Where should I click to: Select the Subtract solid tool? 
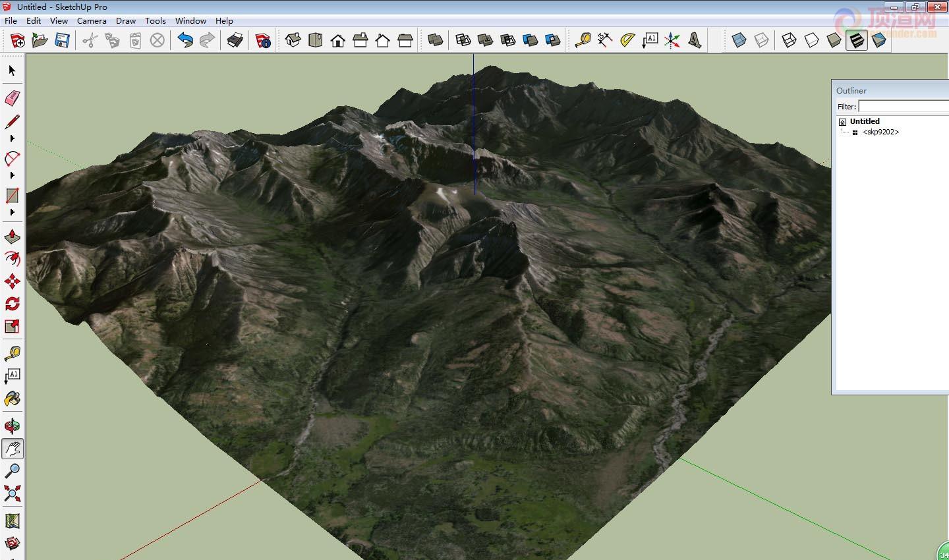pos(508,41)
